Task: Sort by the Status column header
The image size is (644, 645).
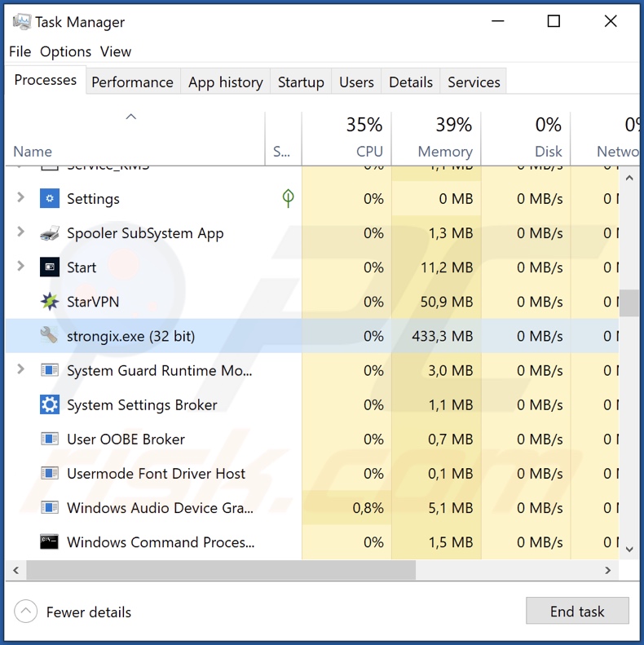Action: (x=283, y=139)
